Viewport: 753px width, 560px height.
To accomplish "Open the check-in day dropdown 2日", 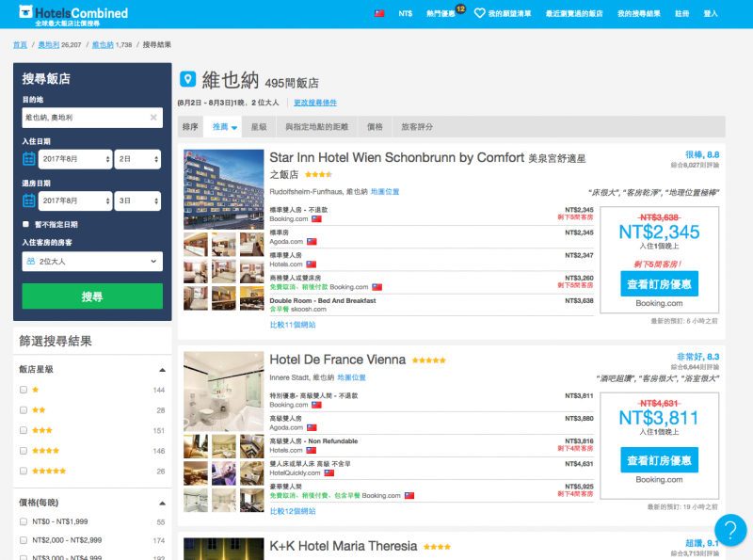I will pyautogui.click(x=137, y=159).
